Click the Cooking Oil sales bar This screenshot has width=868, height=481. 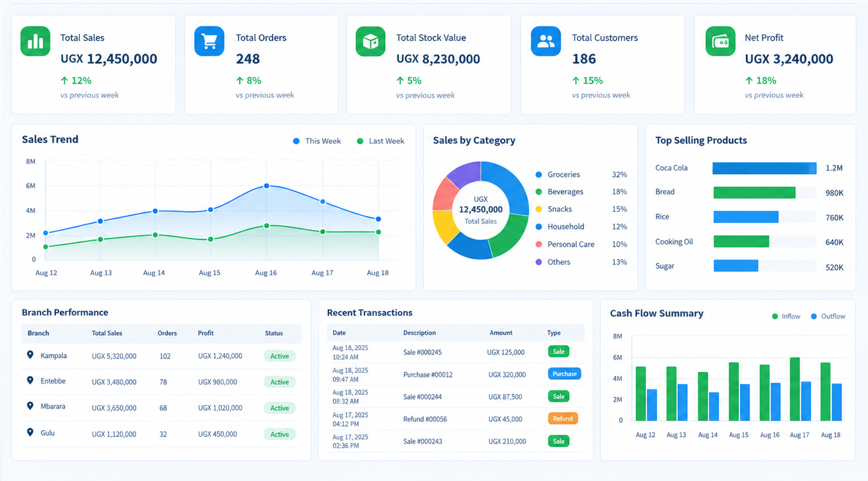click(741, 241)
